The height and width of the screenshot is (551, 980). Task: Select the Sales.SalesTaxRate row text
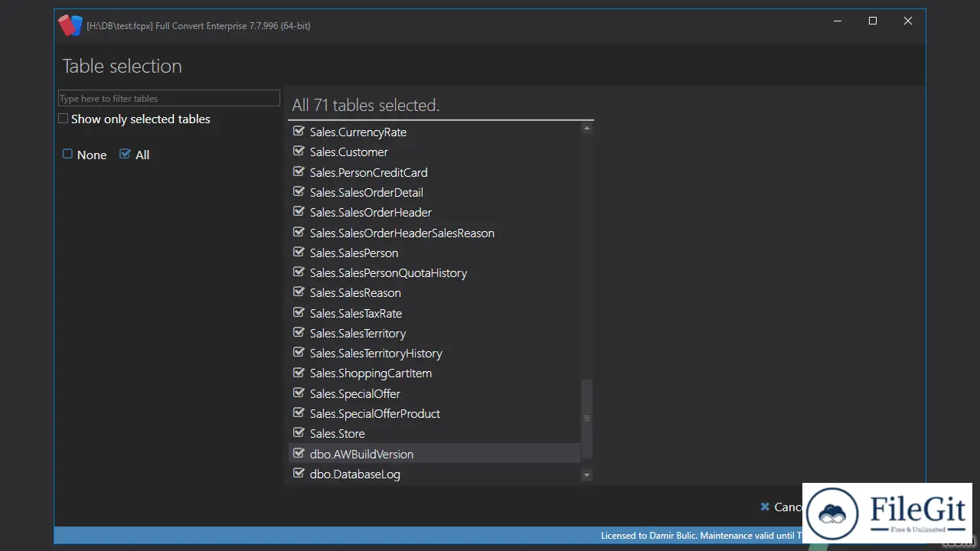point(355,313)
